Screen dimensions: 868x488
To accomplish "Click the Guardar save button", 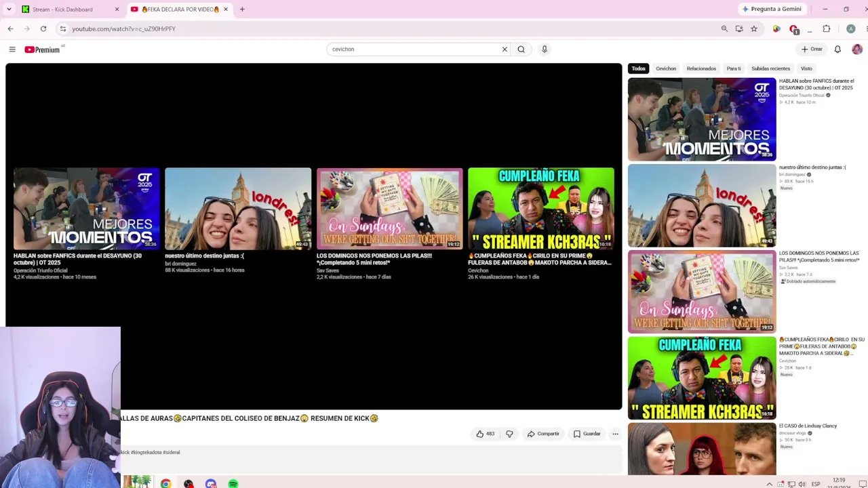I will coord(587,434).
